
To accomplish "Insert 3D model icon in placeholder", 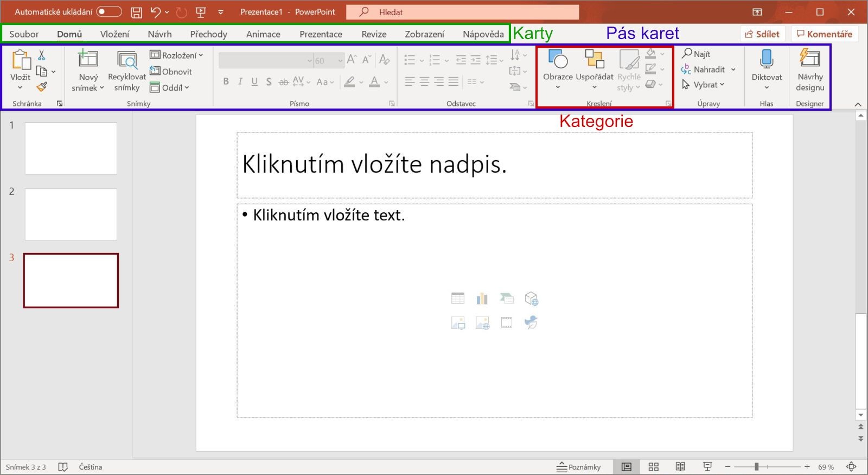I will point(531,298).
